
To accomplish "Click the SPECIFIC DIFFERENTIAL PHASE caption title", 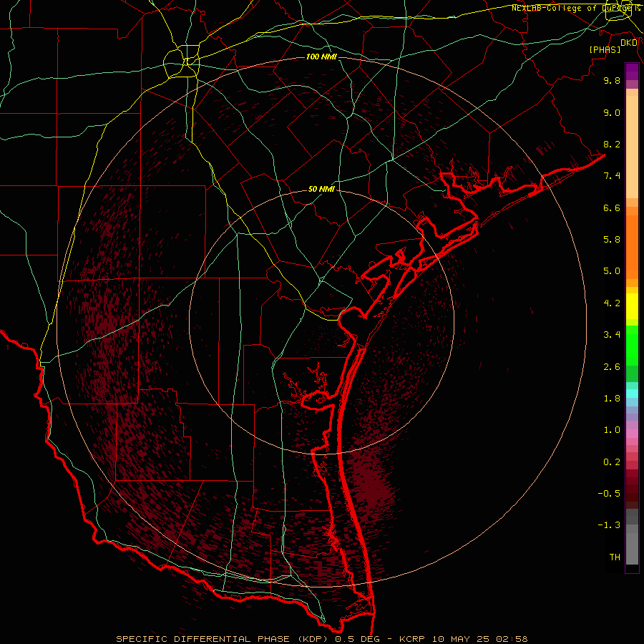I will click(205, 639).
